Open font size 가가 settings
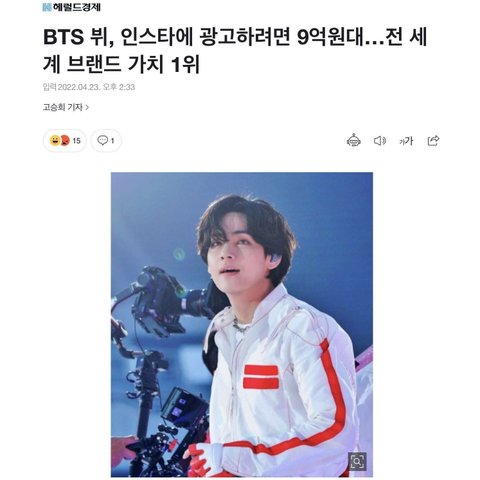 (x=406, y=141)
